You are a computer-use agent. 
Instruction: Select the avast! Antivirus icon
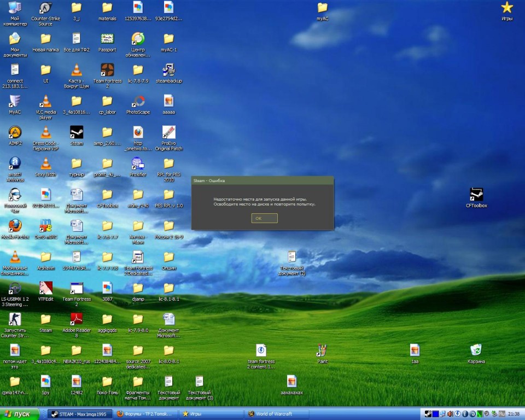15,170
